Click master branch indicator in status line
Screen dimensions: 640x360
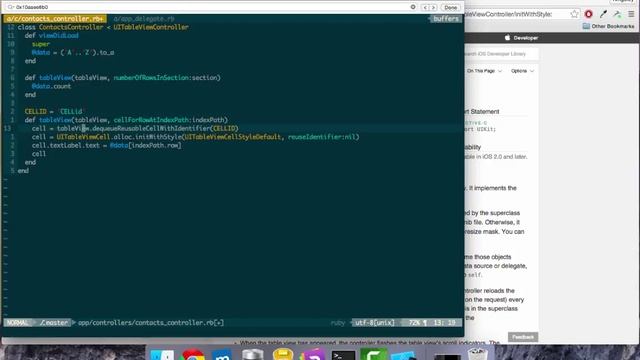[x=54, y=322]
